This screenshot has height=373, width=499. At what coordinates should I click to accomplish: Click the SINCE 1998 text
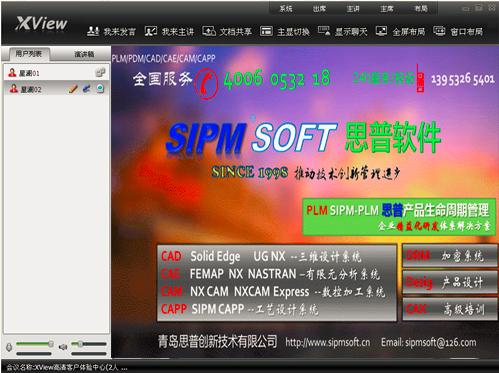(x=250, y=172)
